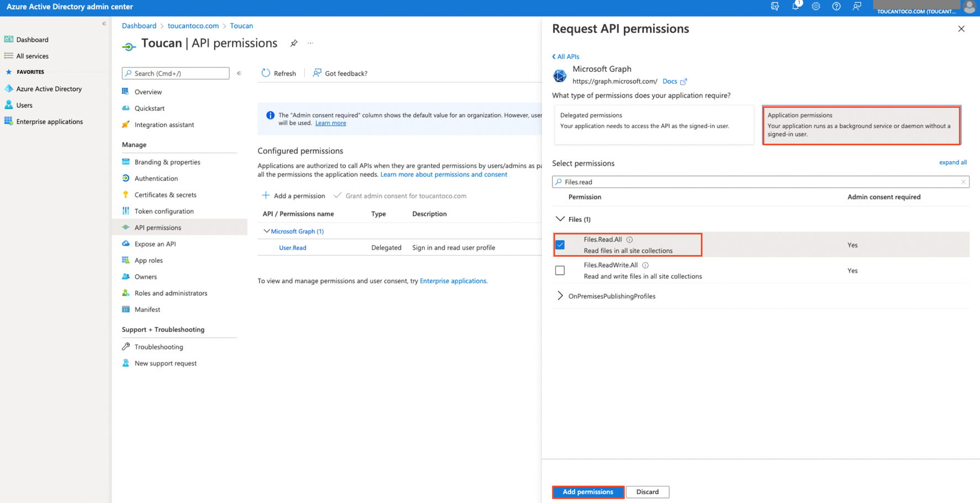Select the Delegated permissions tile
The width and height of the screenshot is (980, 503).
pyautogui.click(x=654, y=124)
